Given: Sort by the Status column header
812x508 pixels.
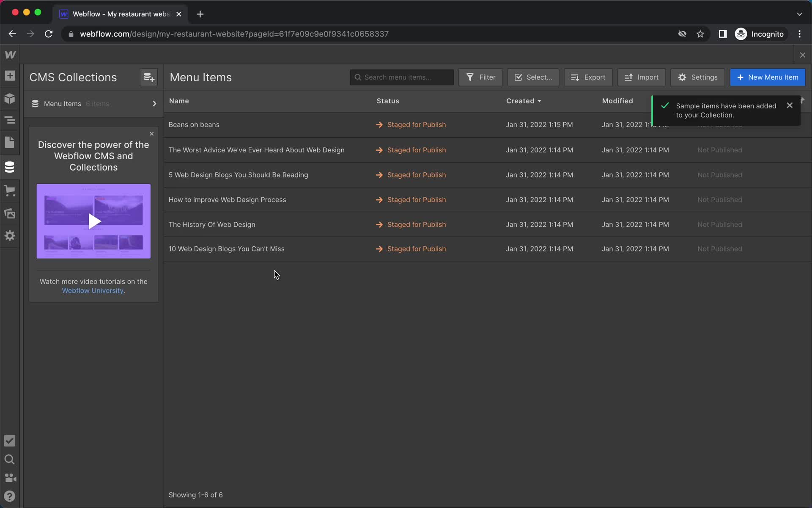Looking at the screenshot, I should click(x=388, y=101).
